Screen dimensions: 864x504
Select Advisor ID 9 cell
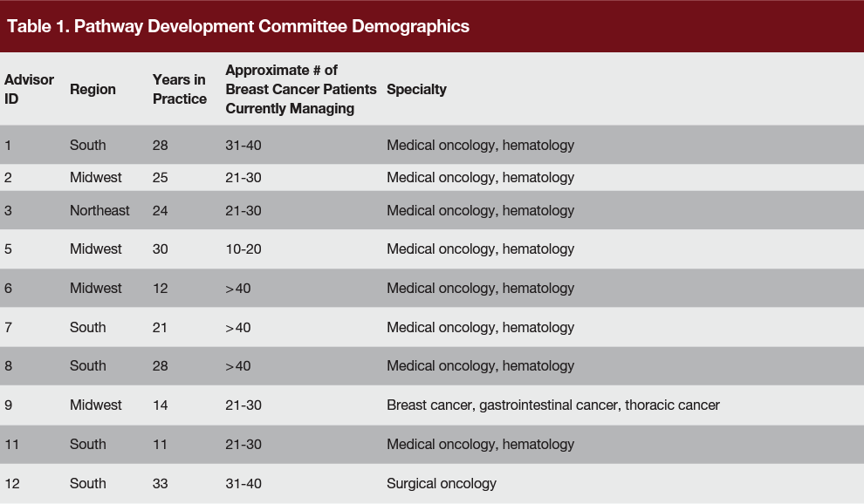(x=9, y=405)
